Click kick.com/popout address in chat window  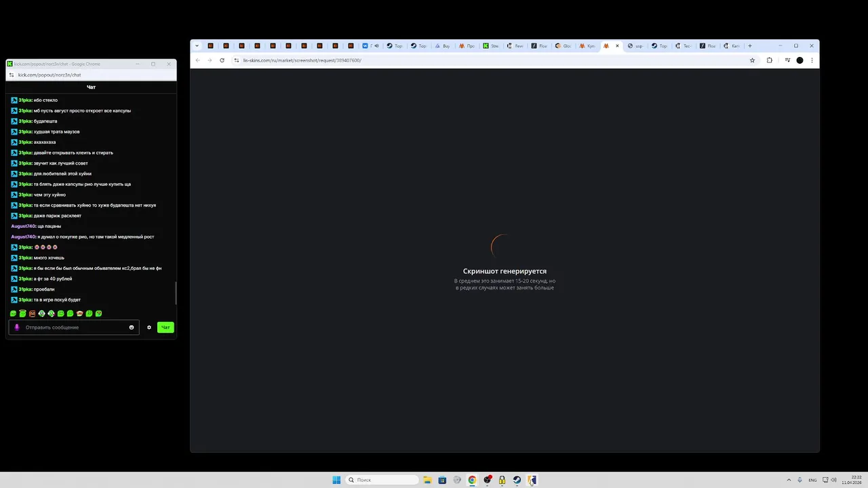tap(50, 75)
